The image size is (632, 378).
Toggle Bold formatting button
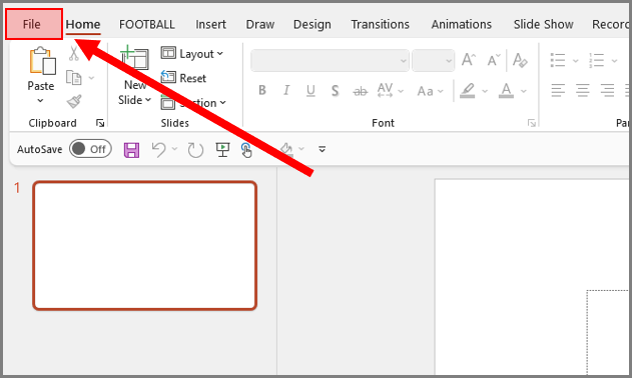(x=262, y=90)
